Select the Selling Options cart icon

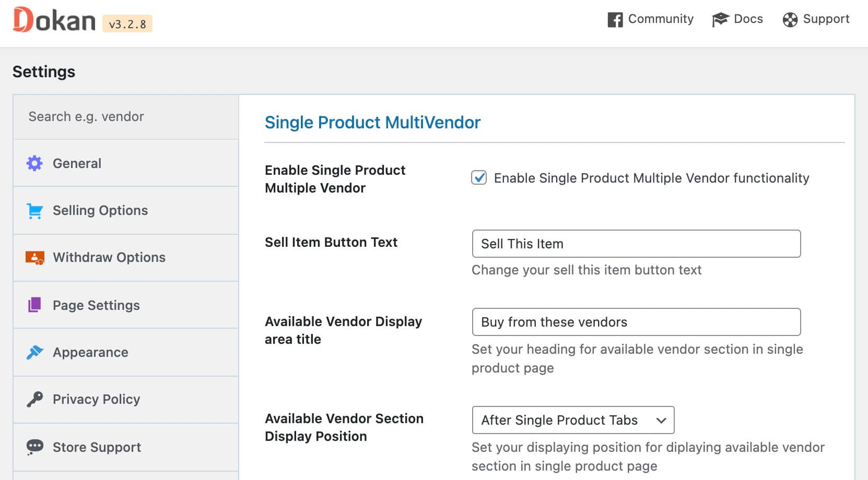tap(34, 210)
